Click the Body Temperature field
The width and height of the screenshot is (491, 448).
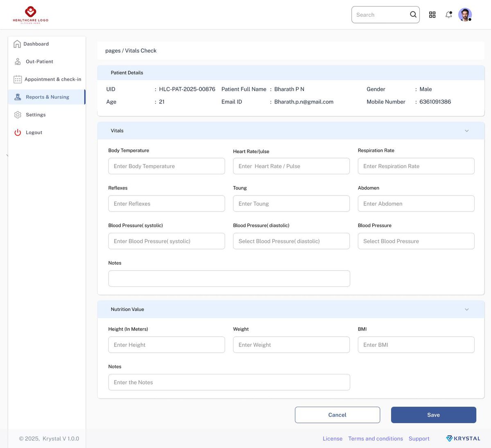point(167,166)
